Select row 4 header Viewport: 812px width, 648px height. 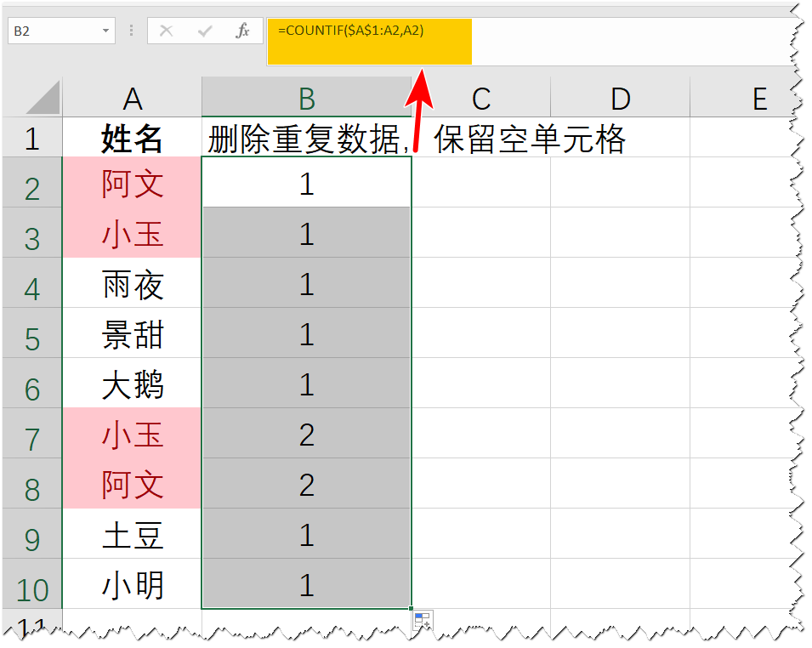tap(32, 283)
